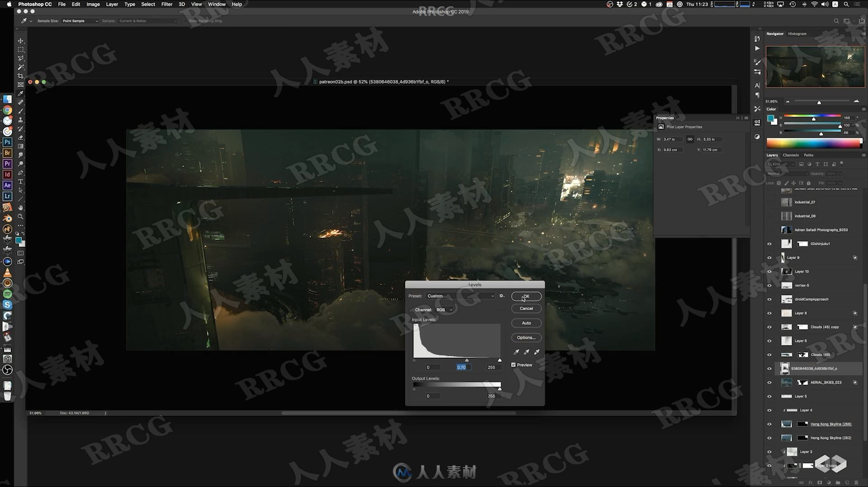Open the Sample Size dropdown
This screenshot has width=868, height=487.
point(80,21)
